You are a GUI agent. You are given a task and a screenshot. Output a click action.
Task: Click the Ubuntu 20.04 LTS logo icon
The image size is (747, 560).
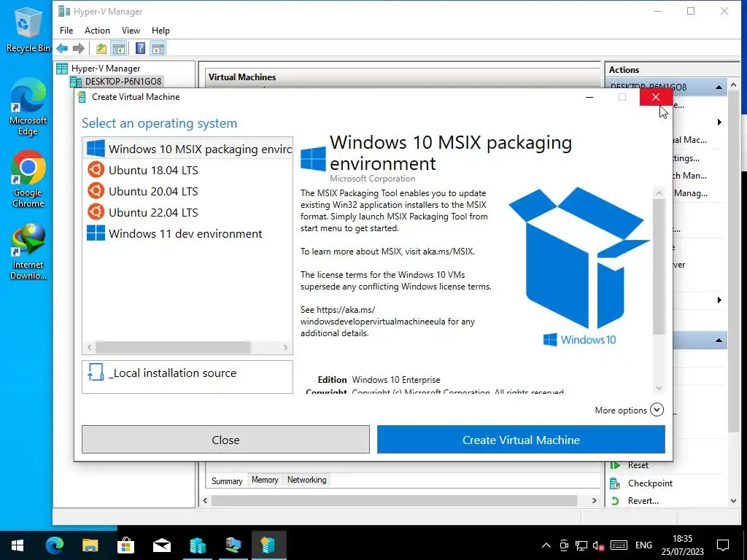click(96, 191)
